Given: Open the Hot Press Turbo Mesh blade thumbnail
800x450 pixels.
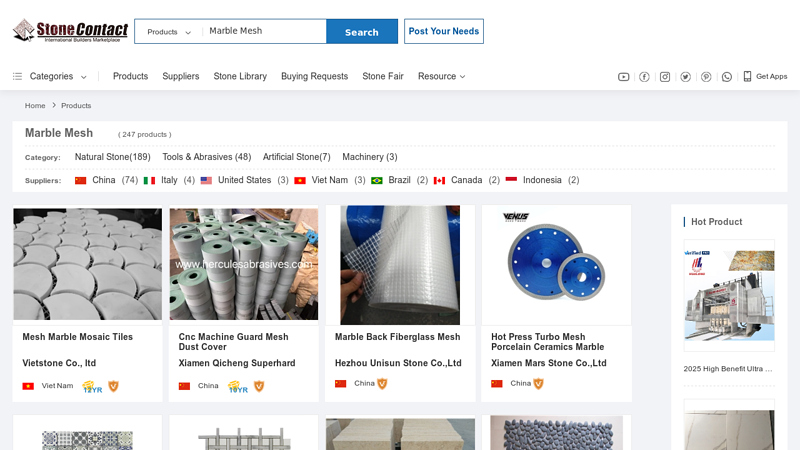Looking at the screenshot, I should (556, 264).
